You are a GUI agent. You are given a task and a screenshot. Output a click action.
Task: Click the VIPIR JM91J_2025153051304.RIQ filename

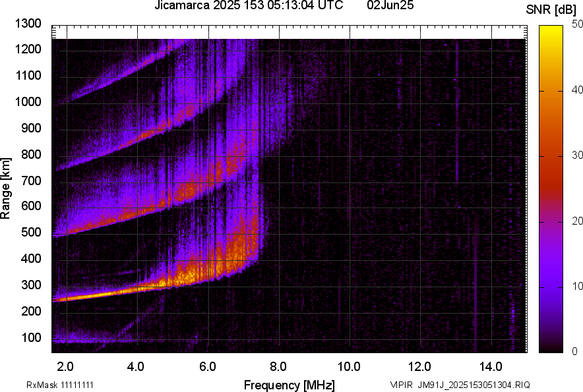point(460,385)
